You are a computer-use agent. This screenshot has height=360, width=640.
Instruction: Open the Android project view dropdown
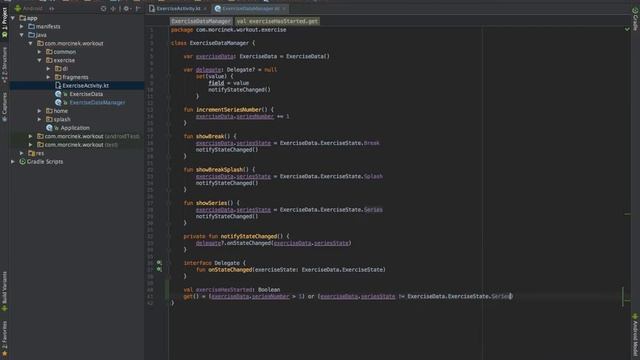pos(34,8)
